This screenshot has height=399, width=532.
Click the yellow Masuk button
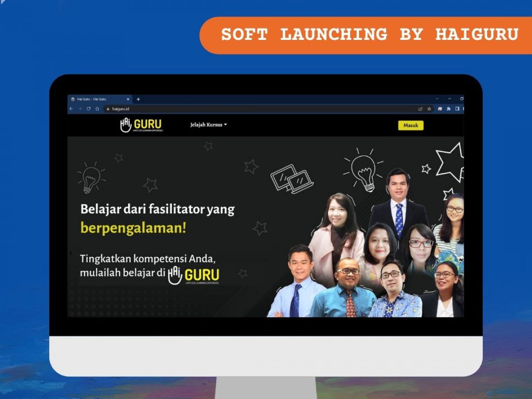(x=411, y=125)
